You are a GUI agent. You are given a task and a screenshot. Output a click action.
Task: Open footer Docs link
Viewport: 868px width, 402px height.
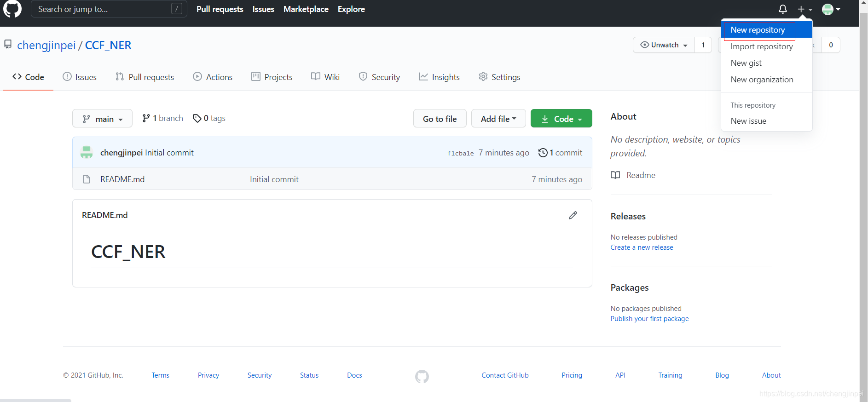[x=354, y=375]
